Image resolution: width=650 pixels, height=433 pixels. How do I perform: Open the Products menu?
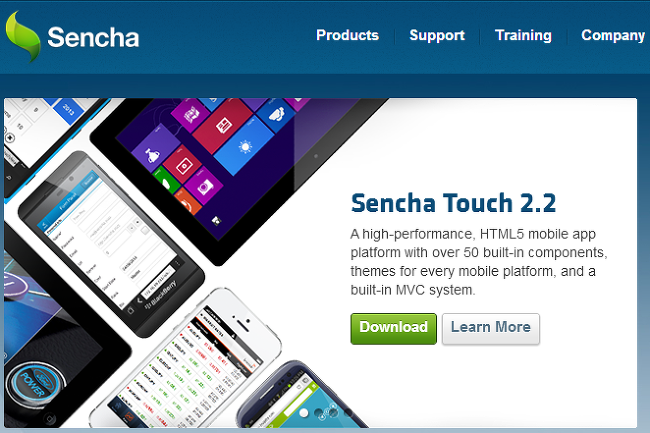click(x=347, y=35)
